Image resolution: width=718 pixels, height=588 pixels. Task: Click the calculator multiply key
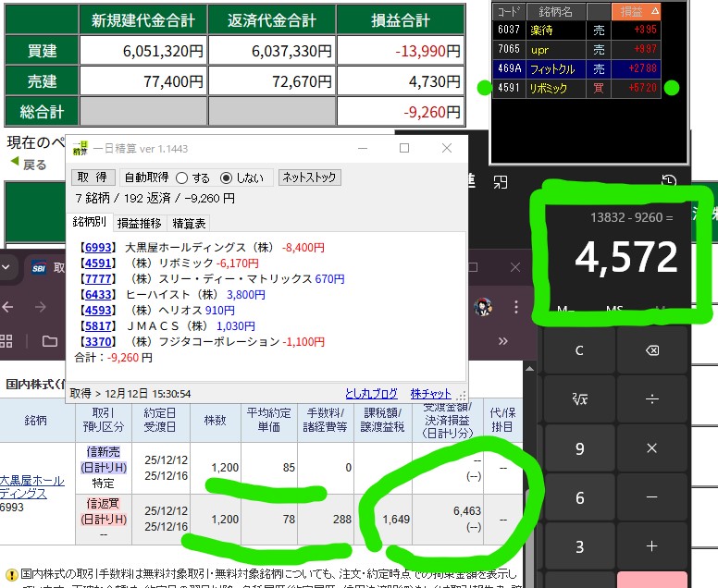point(651,448)
